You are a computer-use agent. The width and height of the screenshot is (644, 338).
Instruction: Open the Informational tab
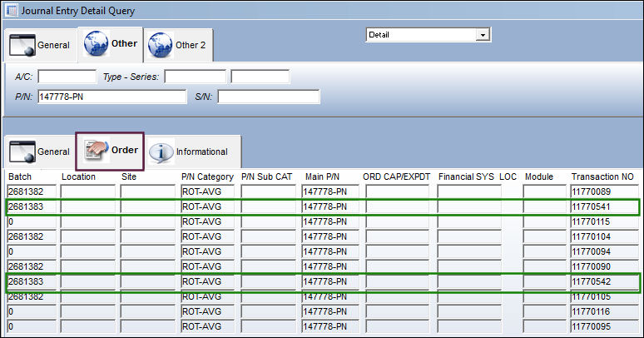[193, 152]
